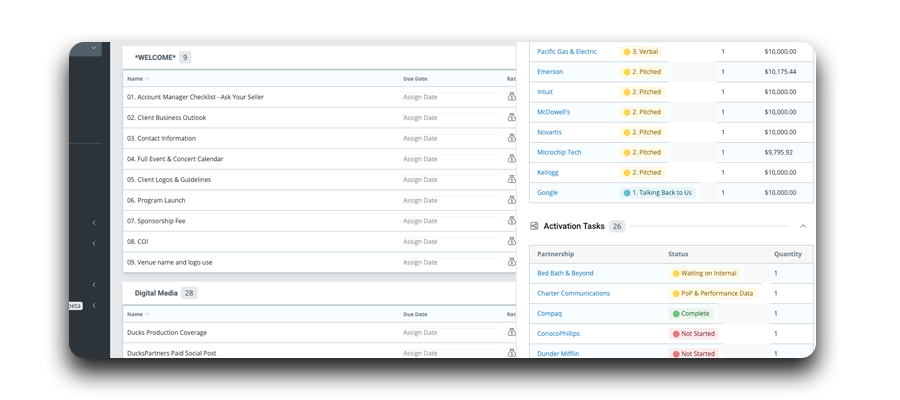
Task: Open the Novartis partnership link
Action: click(x=549, y=132)
